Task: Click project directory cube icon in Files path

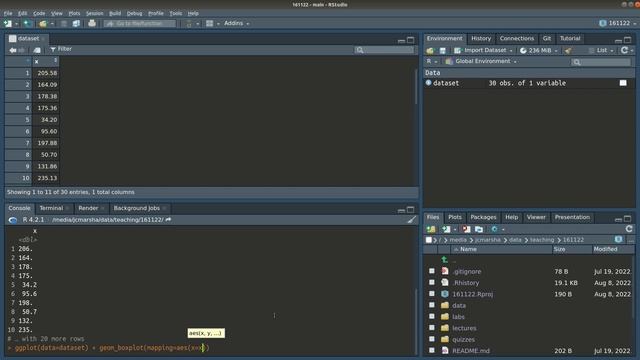Action: tap(618, 239)
